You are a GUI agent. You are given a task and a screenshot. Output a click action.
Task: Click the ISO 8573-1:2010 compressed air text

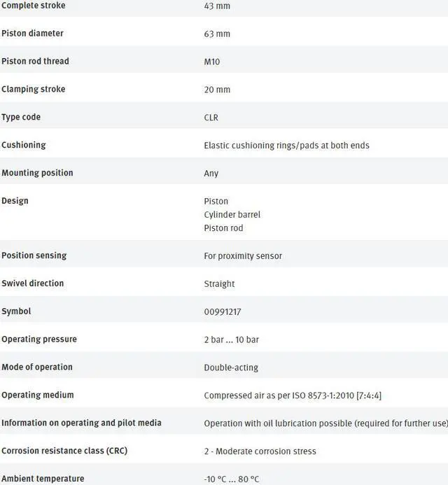click(x=293, y=395)
